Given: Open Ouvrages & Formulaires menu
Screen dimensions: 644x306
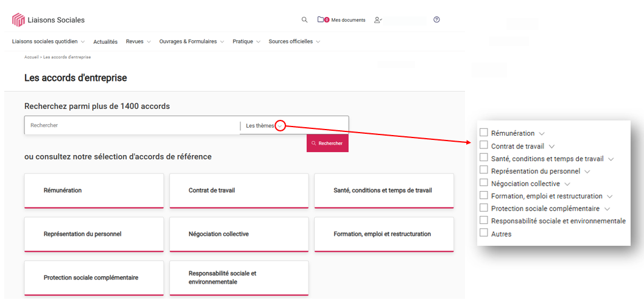Looking at the screenshot, I should 192,41.
